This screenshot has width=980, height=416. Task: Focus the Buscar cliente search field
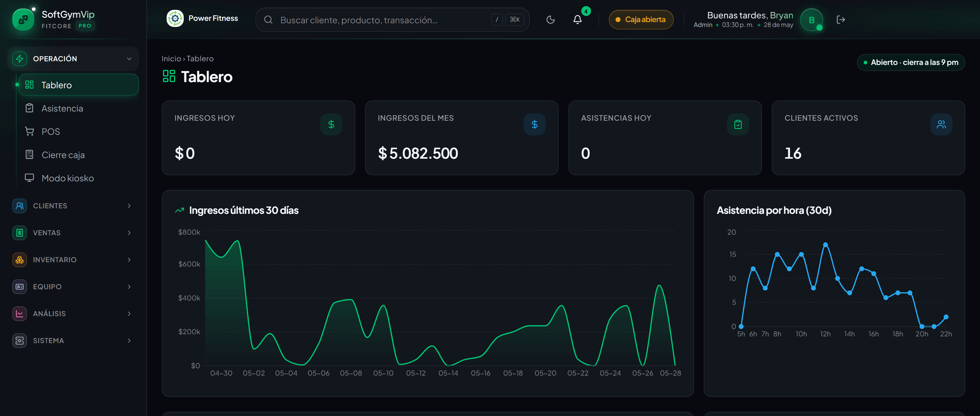click(392, 19)
